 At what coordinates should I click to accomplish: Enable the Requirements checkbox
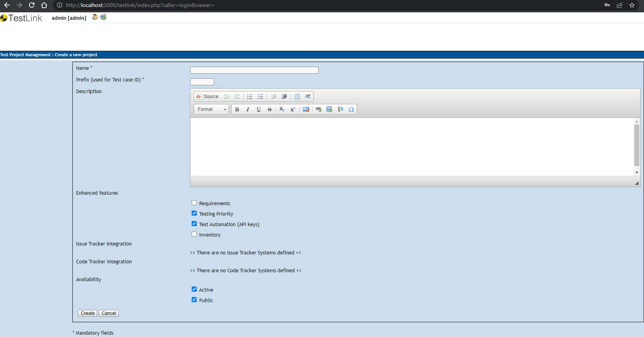point(194,203)
